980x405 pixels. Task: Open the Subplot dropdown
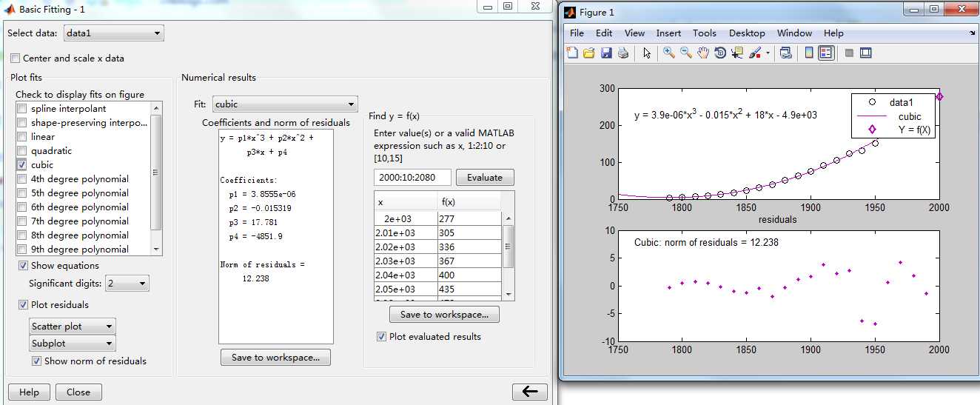[x=73, y=344]
